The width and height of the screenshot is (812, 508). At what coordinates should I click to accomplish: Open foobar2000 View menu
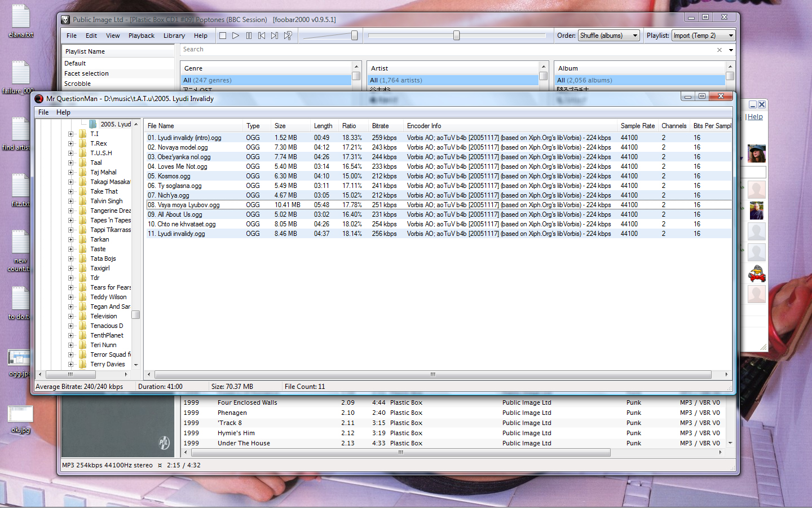[113, 36]
